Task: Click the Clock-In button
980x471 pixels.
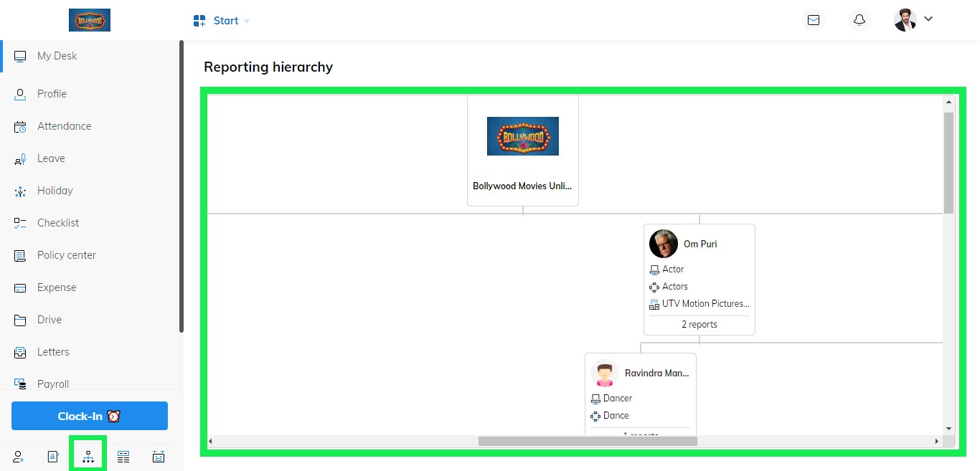Action: pos(90,416)
